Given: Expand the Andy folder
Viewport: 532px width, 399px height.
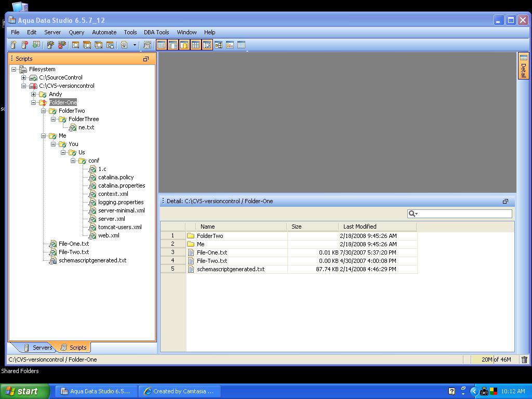Looking at the screenshot, I should 34,95.
